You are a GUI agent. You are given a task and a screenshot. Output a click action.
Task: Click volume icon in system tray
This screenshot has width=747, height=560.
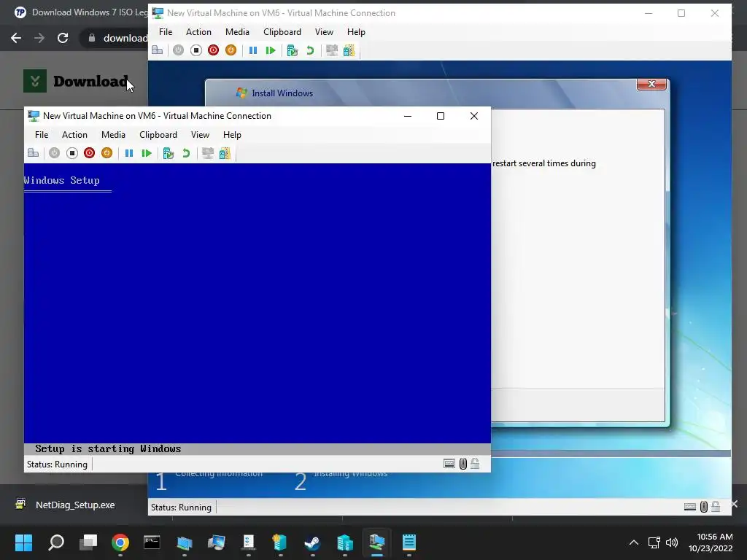(x=672, y=542)
